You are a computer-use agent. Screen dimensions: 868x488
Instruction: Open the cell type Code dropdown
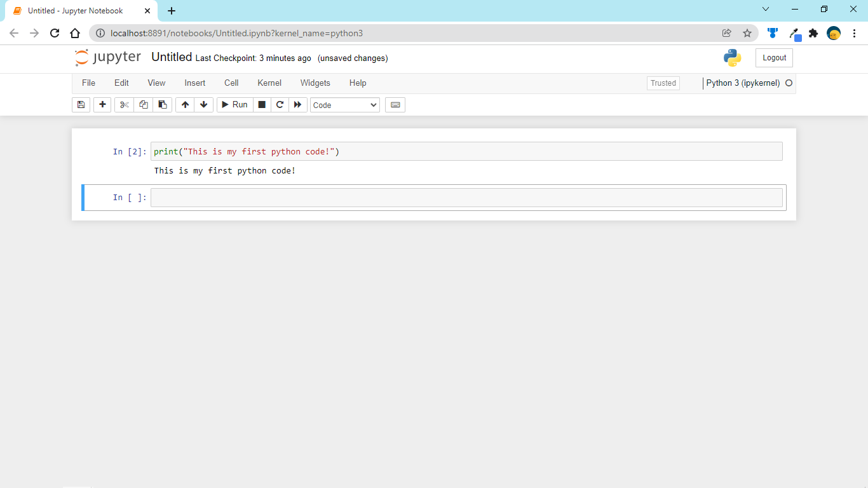point(345,105)
